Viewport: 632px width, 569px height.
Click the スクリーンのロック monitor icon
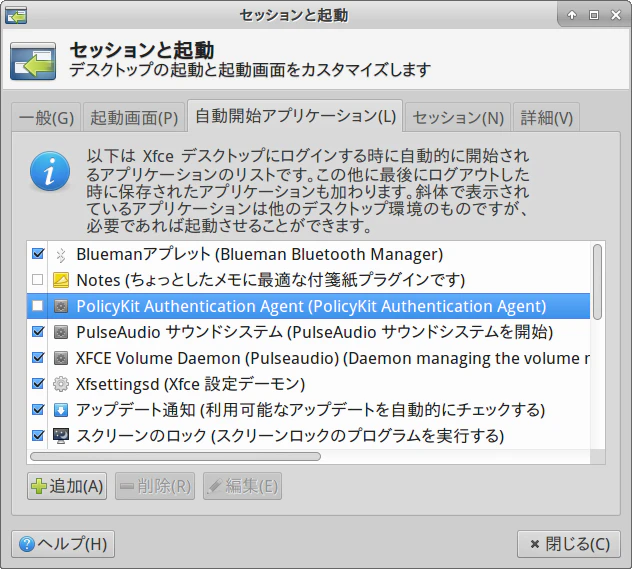(x=61, y=436)
